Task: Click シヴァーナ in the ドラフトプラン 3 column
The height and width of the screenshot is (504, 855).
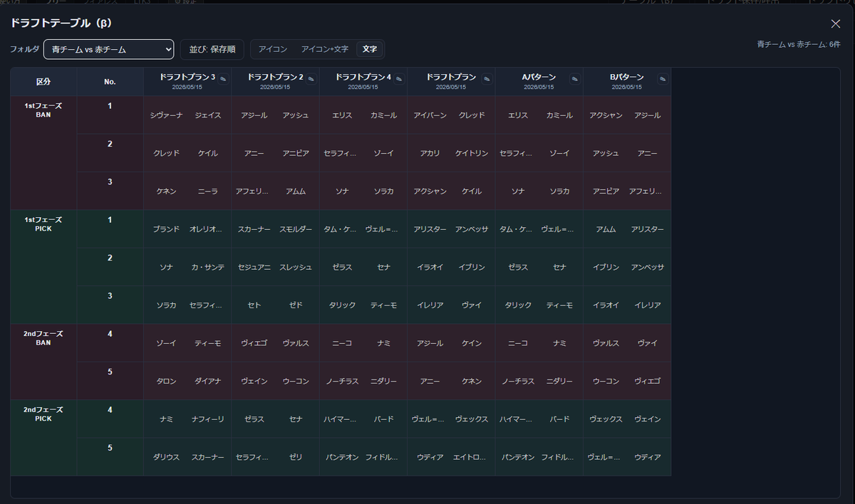Action: (x=167, y=115)
